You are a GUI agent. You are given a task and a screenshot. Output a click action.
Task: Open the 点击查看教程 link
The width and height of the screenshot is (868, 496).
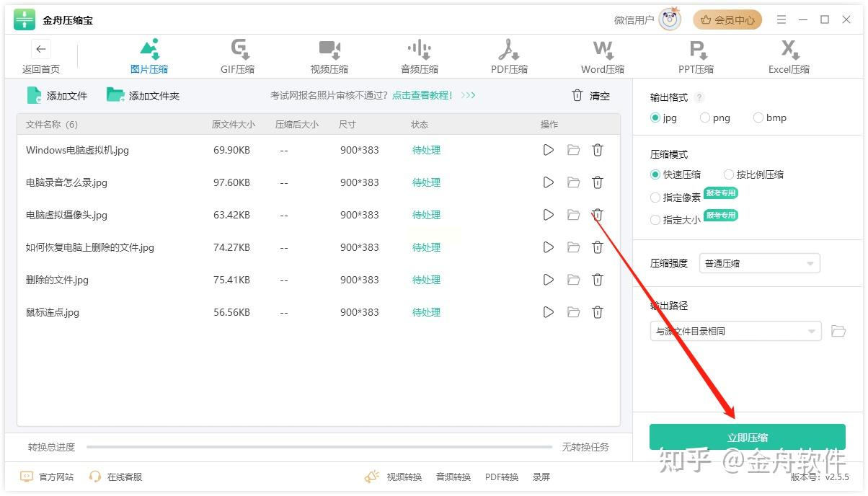pyautogui.click(x=422, y=95)
